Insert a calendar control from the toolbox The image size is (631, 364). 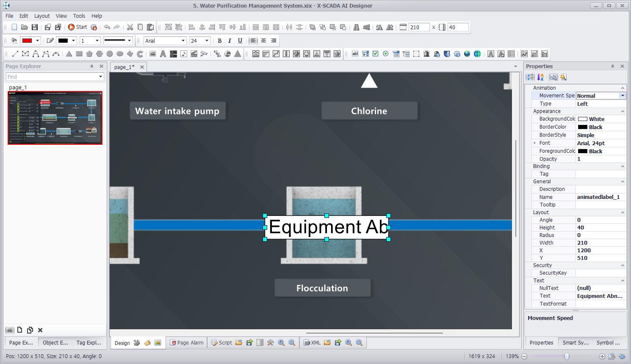click(396, 54)
